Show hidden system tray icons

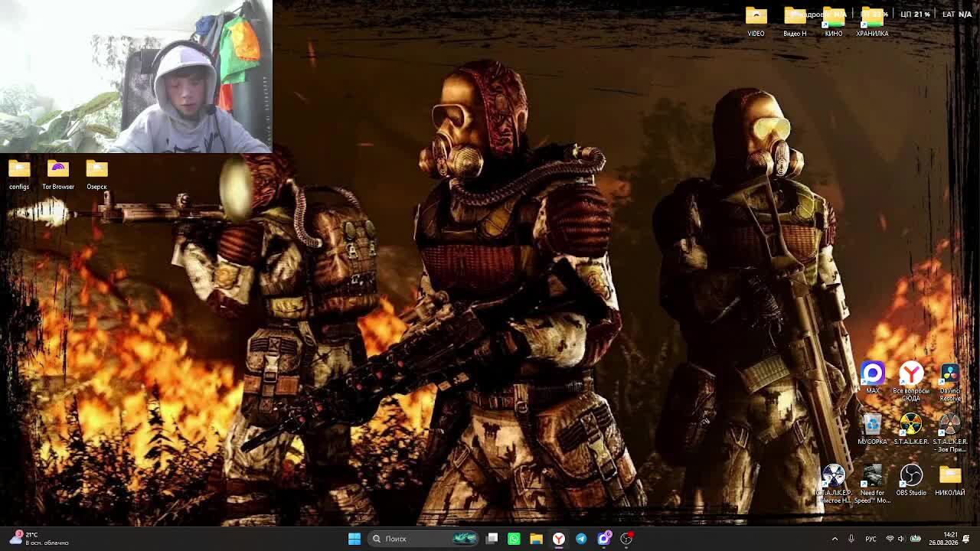835,539
